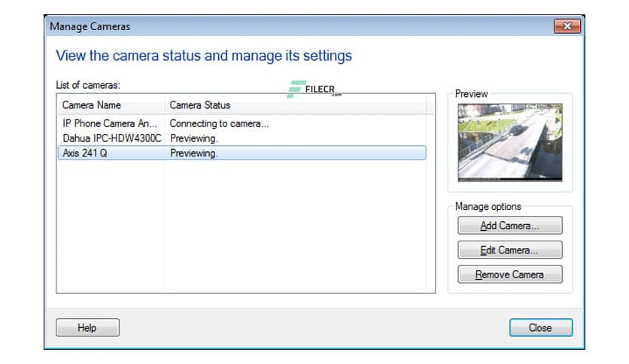
Task: Open the Edit Camera... dialog
Action: 510,250
